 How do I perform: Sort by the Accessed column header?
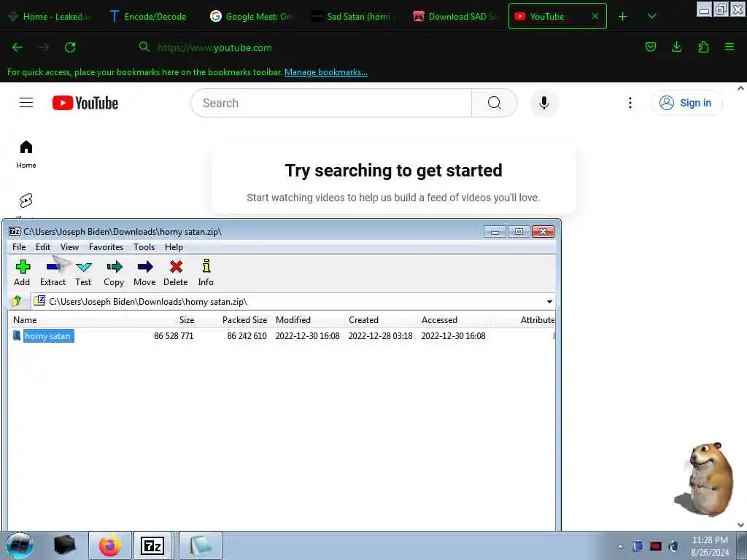tap(453, 320)
